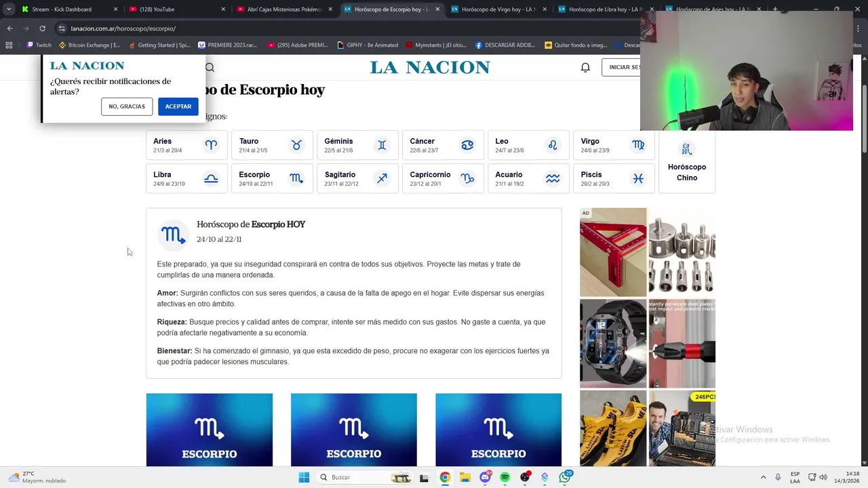
Task: Select the Leo zodiac symbol icon
Action: (x=553, y=145)
